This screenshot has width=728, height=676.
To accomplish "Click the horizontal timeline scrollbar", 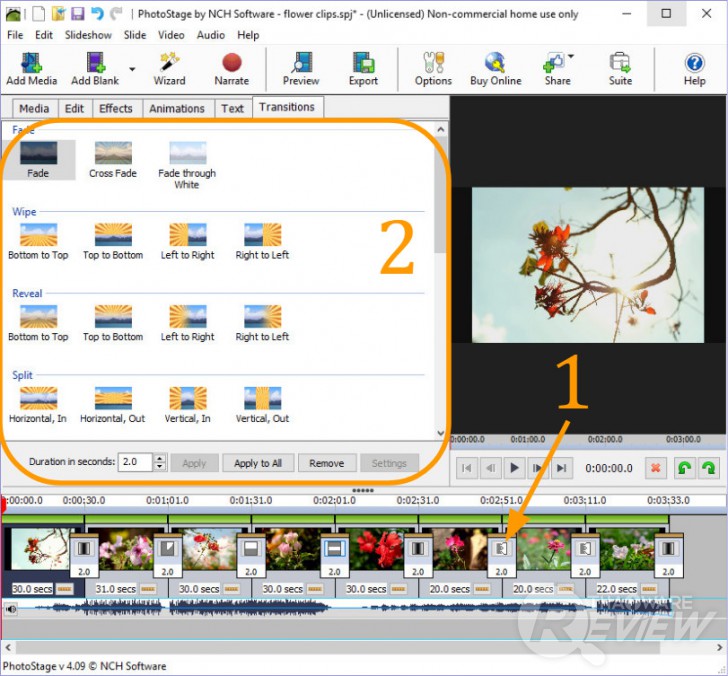I will (x=338, y=647).
